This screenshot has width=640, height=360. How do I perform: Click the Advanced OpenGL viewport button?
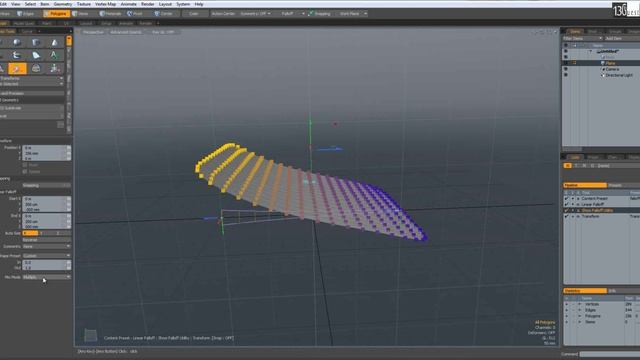(126, 32)
